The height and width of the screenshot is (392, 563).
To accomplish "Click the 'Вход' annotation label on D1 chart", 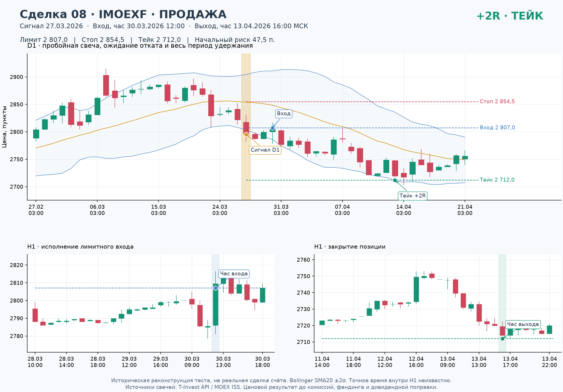I will pyautogui.click(x=284, y=113).
